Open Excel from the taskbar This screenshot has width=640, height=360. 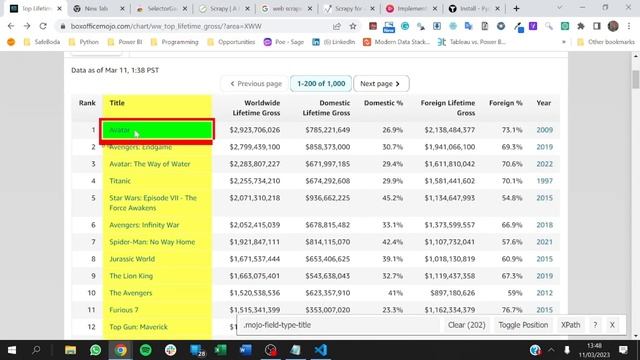[x=220, y=350]
